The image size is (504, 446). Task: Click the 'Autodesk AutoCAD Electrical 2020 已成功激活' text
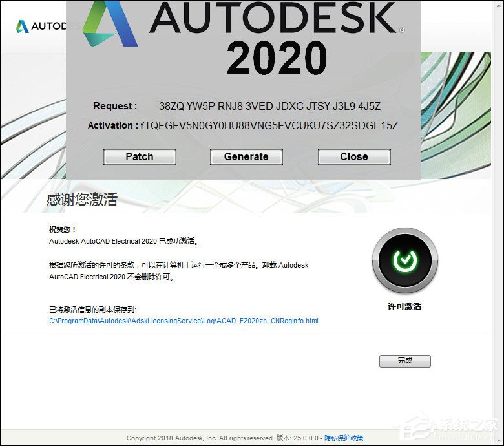(x=123, y=241)
